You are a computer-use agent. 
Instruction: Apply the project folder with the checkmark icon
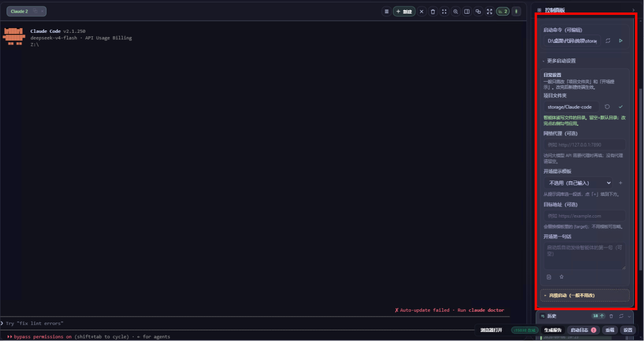[621, 107]
